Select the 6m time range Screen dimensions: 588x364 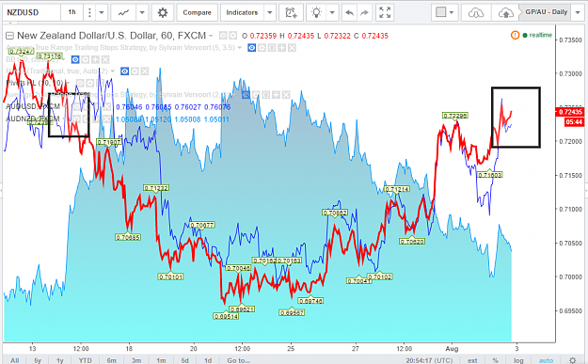point(111,360)
